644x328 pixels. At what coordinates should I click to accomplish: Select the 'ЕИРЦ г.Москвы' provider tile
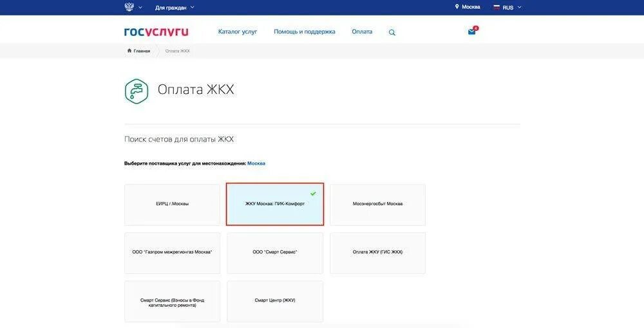click(172, 204)
